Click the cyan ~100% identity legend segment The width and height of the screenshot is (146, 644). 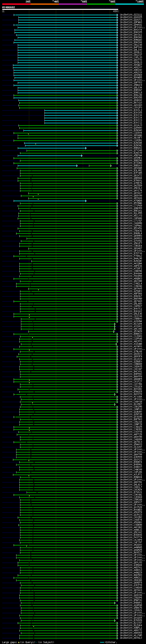pyautogui.click(x=130, y=4)
